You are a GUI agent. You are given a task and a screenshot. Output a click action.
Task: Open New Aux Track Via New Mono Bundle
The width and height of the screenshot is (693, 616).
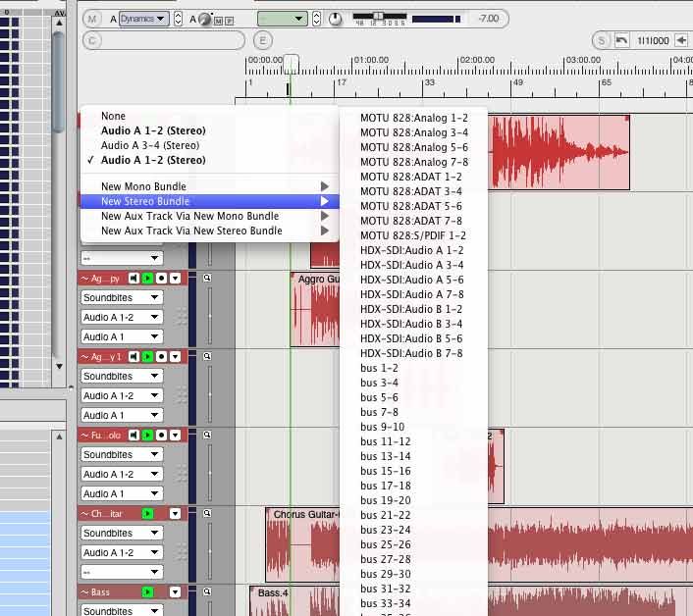(x=209, y=216)
